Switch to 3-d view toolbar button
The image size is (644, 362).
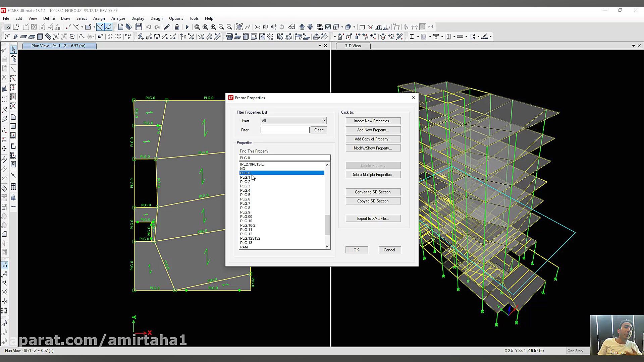(258, 27)
